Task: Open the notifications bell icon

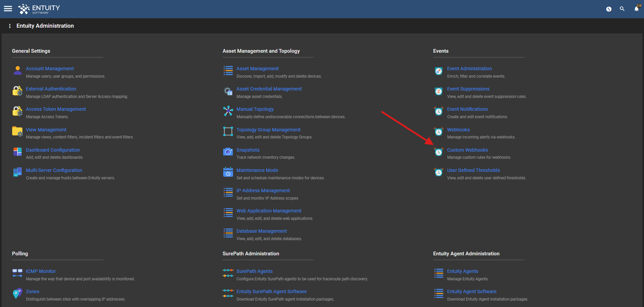Action: click(x=637, y=8)
